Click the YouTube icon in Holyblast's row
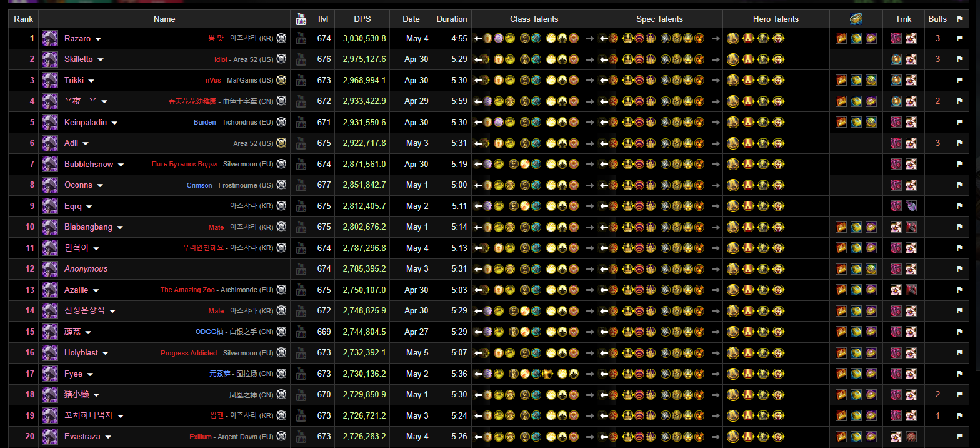The height and width of the screenshot is (448, 980). pos(301,352)
